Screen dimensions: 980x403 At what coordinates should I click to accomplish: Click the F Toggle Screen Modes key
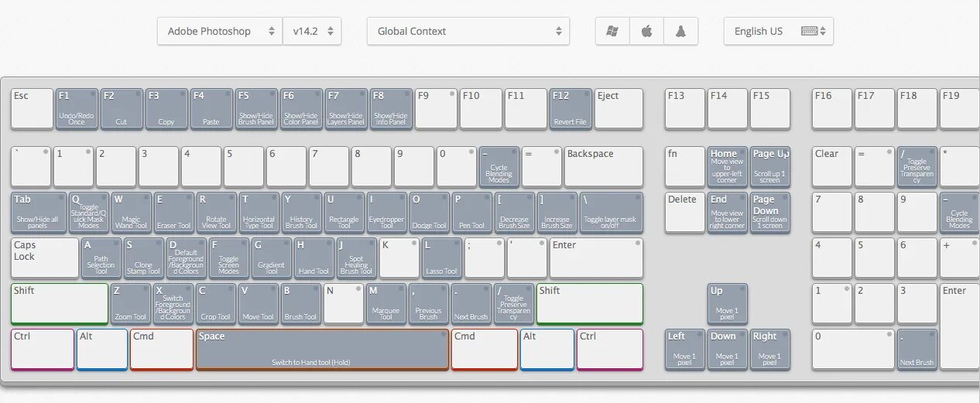(229, 258)
